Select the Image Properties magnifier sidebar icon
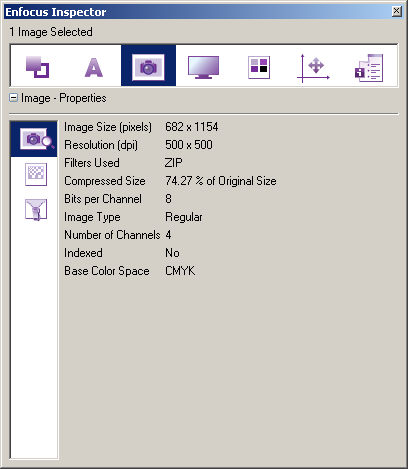 tap(34, 139)
